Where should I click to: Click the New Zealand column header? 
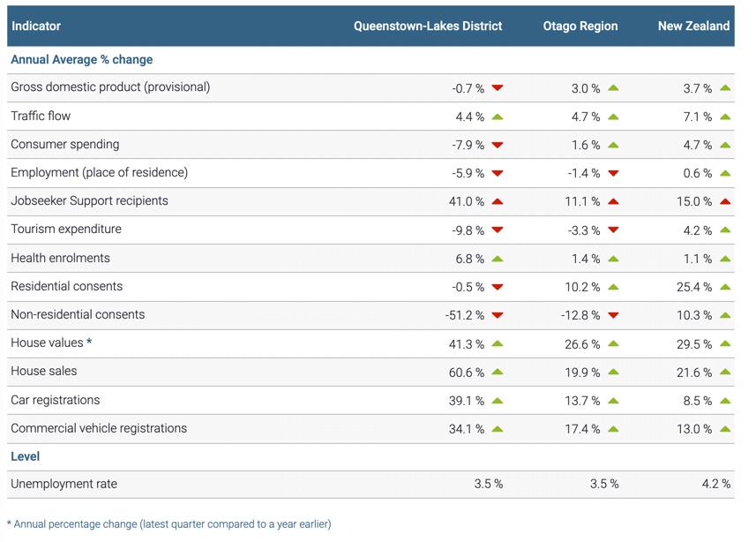[x=693, y=26]
